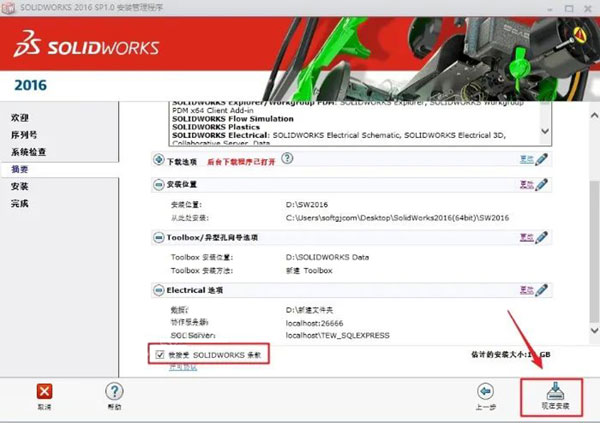Image resolution: width=600 pixels, height=423 pixels.
Task: Edit Toolbox options with the pencil icon
Action: tap(541, 237)
